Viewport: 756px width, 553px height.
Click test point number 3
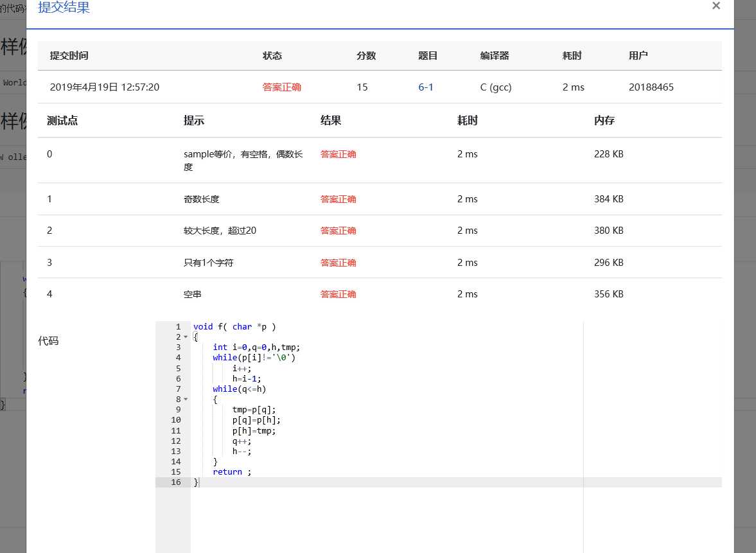click(x=49, y=263)
